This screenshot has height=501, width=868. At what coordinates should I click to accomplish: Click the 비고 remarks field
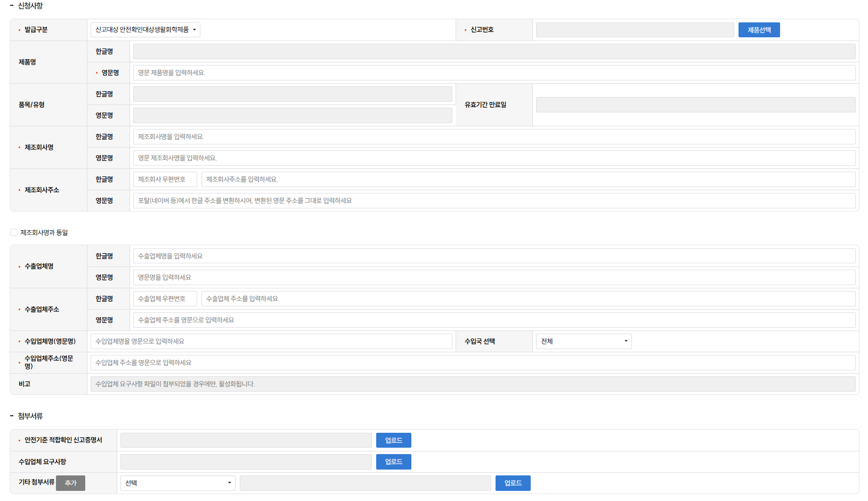(x=473, y=384)
